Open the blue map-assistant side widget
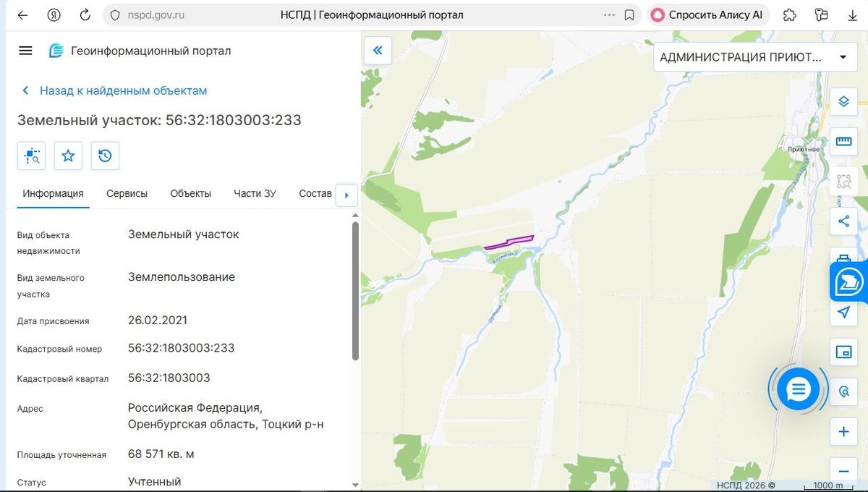The height and width of the screenshot is (492, 868). pyautogui.click(x=849, y=282)
